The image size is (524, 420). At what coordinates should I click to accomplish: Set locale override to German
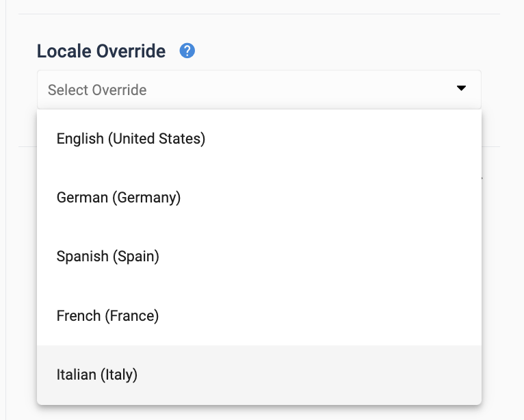pos(259,198)
